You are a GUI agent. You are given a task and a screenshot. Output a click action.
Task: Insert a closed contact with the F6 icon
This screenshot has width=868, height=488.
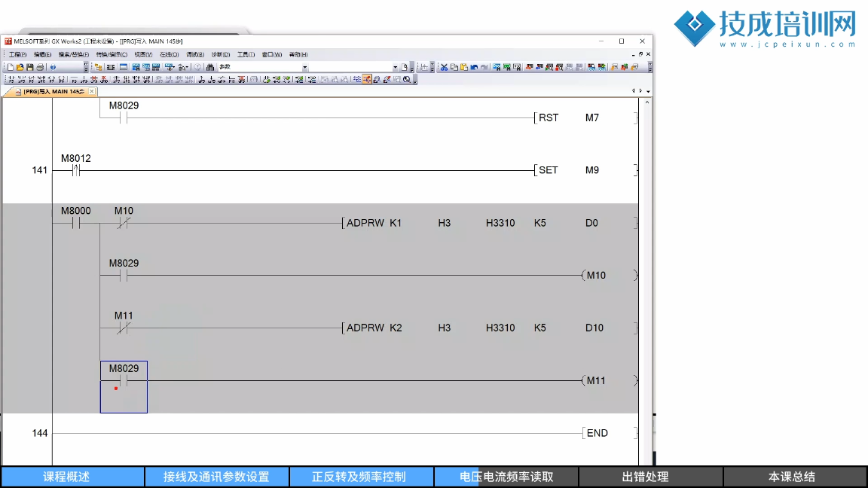tap(31, 80)
